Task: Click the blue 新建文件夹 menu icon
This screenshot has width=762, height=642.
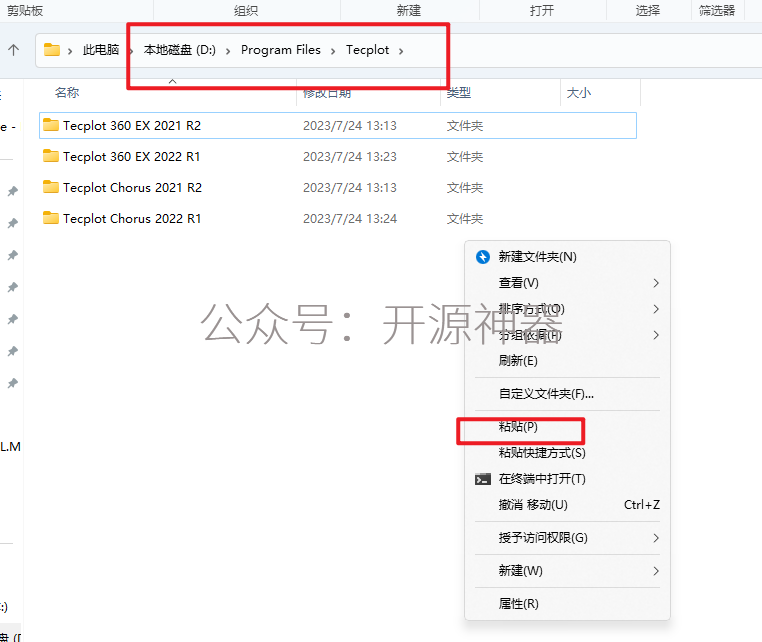Action: 483,257
